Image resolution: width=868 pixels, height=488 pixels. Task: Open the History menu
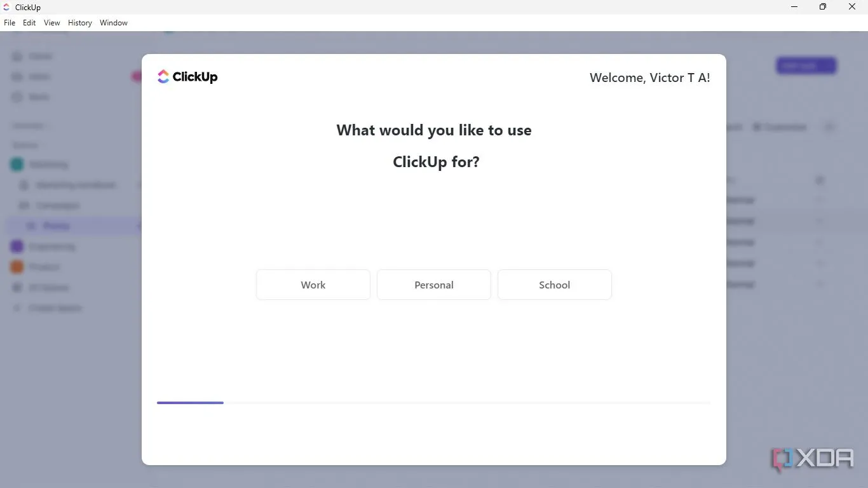[x=80, y=23]
